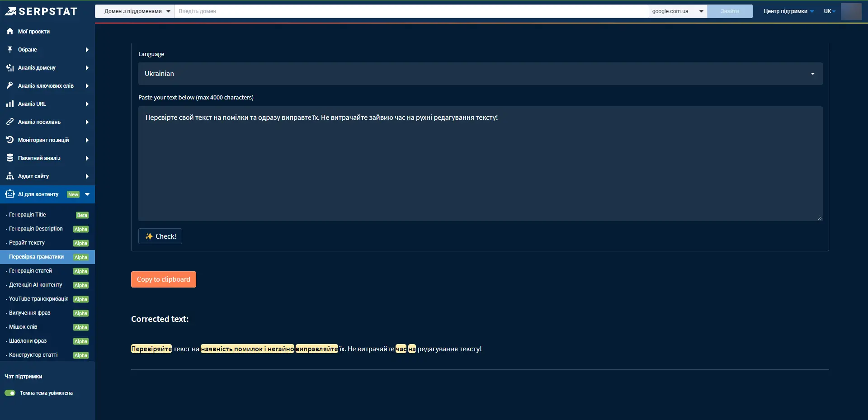
Task: Click the key icon for Аналіз ключових слів
Action: pyautogui.click(x=10, y=85)
